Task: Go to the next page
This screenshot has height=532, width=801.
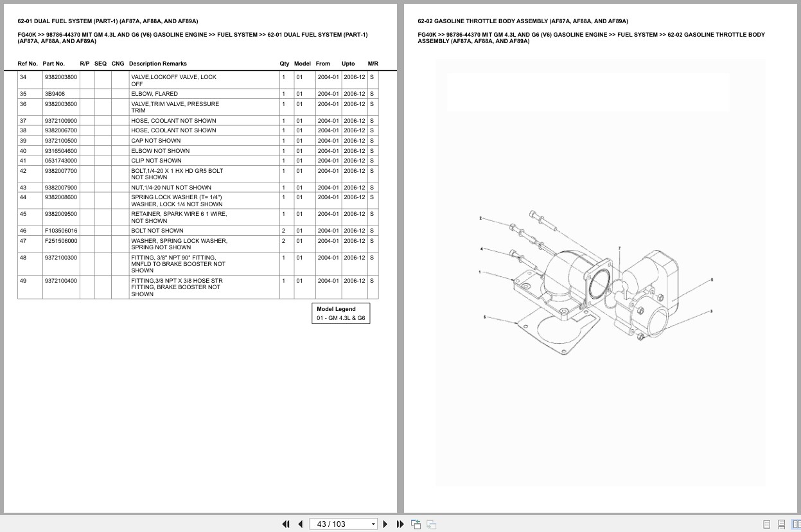Action: tap(385, 524)
